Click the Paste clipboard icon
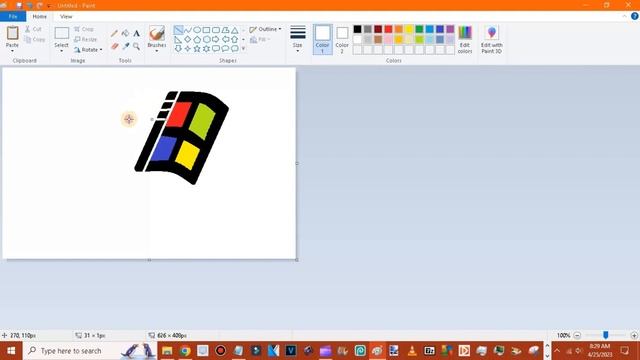This screenshot has height=360, width=640. (x=13, y=33)
